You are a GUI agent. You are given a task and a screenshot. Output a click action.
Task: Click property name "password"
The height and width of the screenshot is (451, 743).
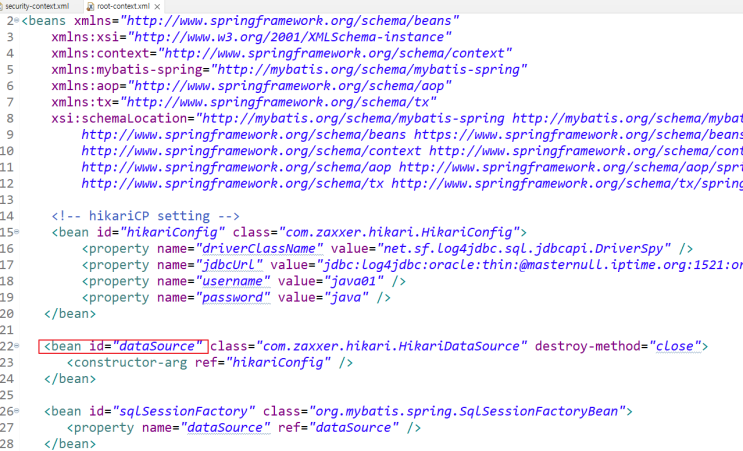pos(233,298)
